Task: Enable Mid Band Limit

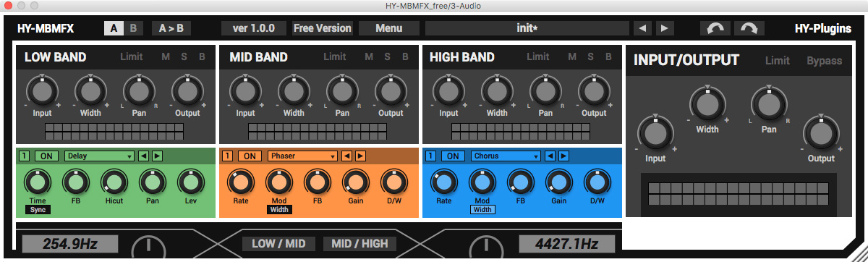Action: (x=335, y=57)
